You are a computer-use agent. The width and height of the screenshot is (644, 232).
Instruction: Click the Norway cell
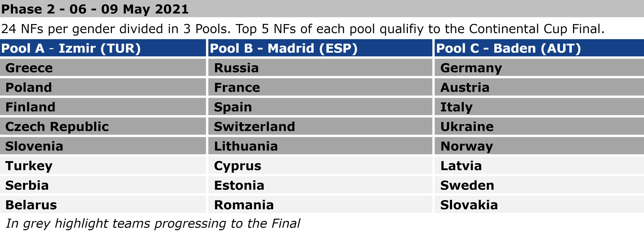[x=539, y=146]
